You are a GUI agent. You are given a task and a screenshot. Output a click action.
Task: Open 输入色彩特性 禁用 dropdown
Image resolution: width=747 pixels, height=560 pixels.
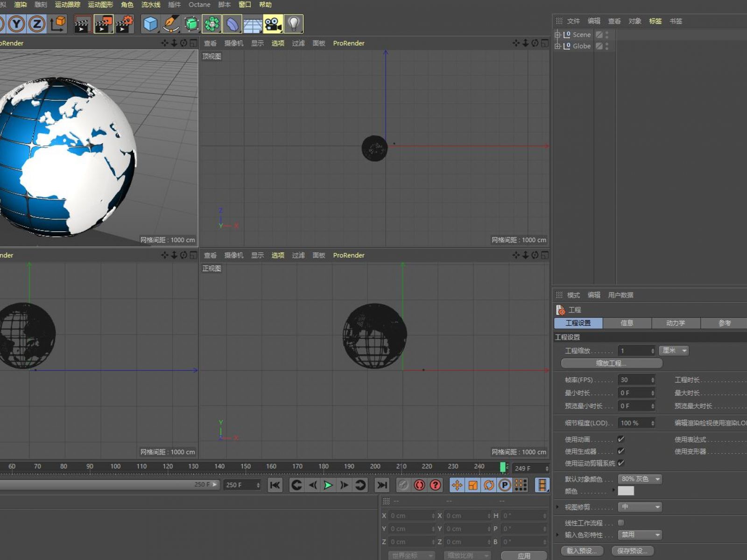click(640, 535)
